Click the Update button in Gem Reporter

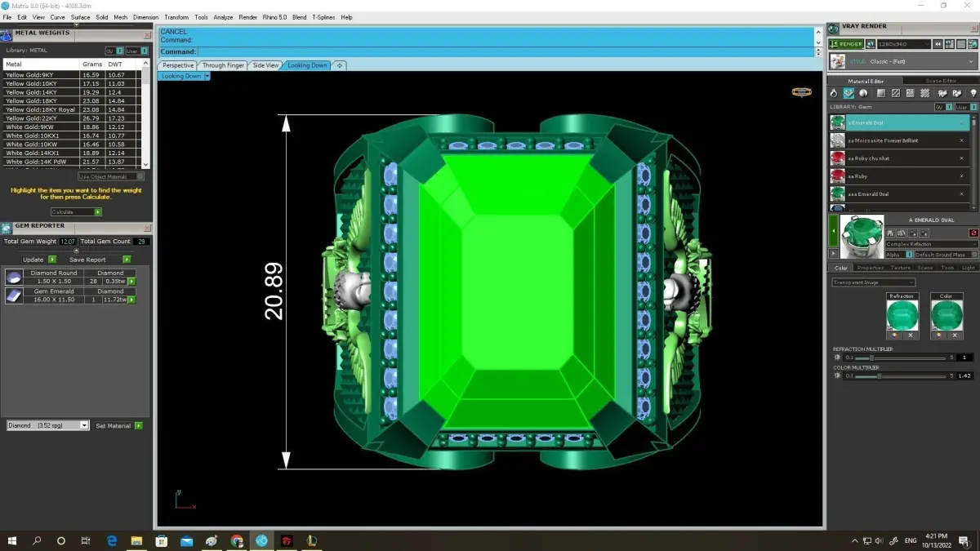[38, 260]
